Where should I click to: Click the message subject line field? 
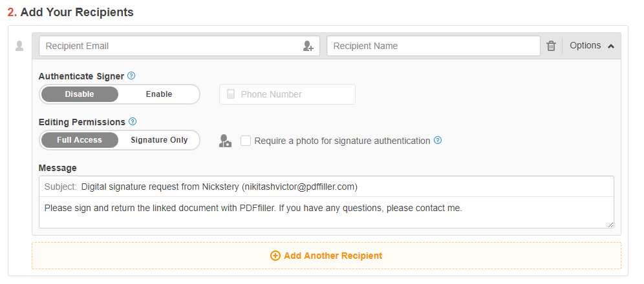coord(327,187)
